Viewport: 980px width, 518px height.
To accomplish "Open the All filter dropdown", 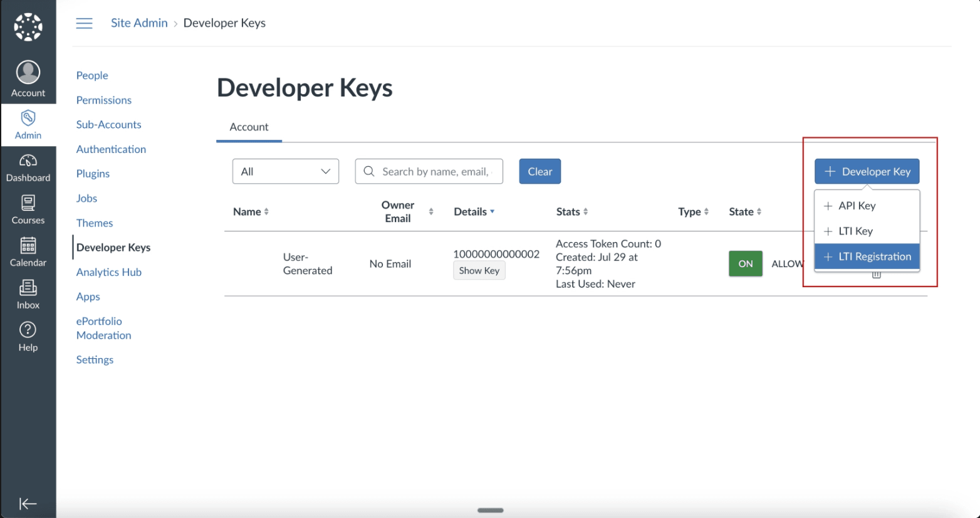I will point(285,171).
